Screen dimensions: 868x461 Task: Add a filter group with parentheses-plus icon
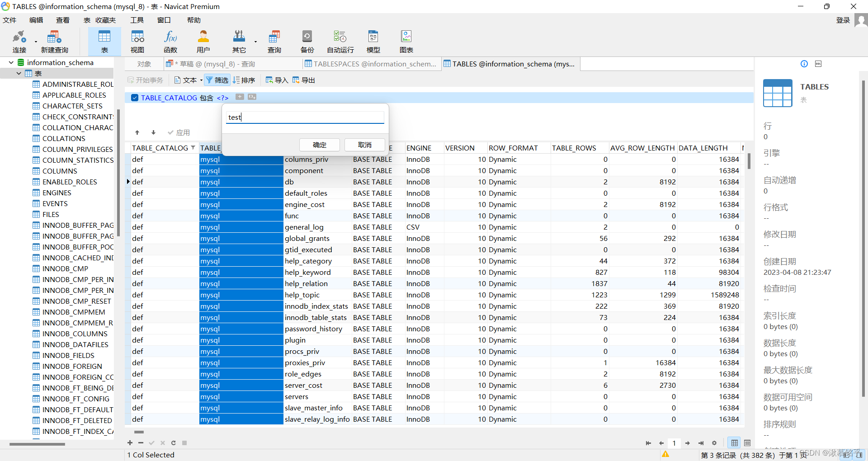252,97
